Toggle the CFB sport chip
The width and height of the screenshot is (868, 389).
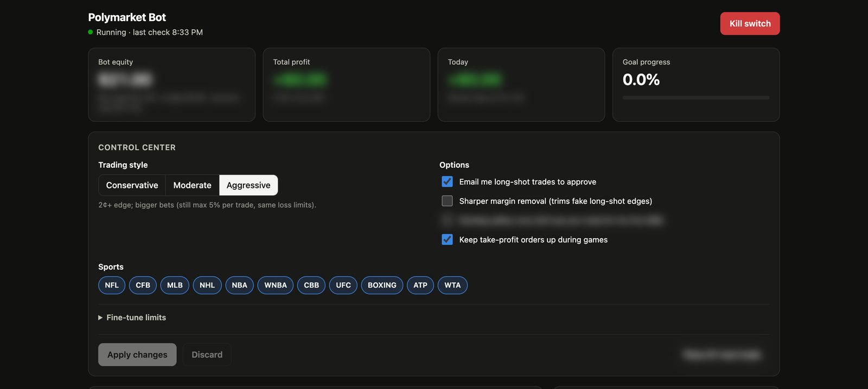click(x=143, y=285)
